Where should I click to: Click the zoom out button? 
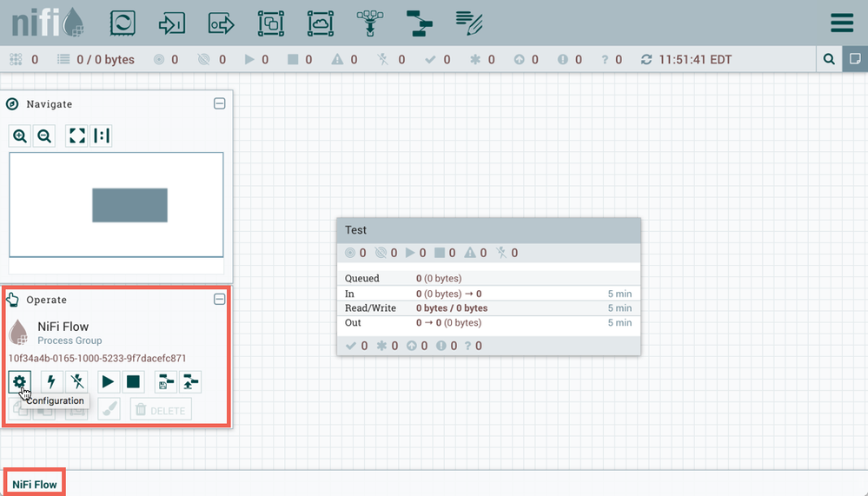click(44, 136)
